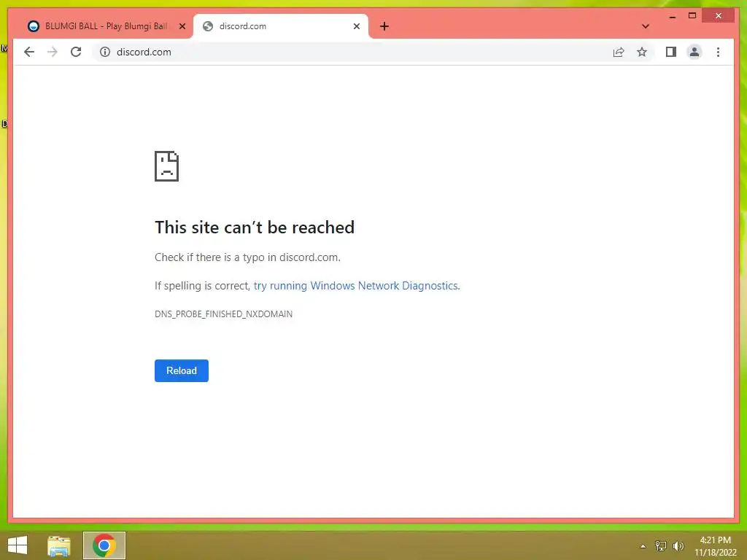Click 'This site can't be reached' heading
Viewport: 747px width, 560px height.
pyautogui.click(x=255, y=227)
